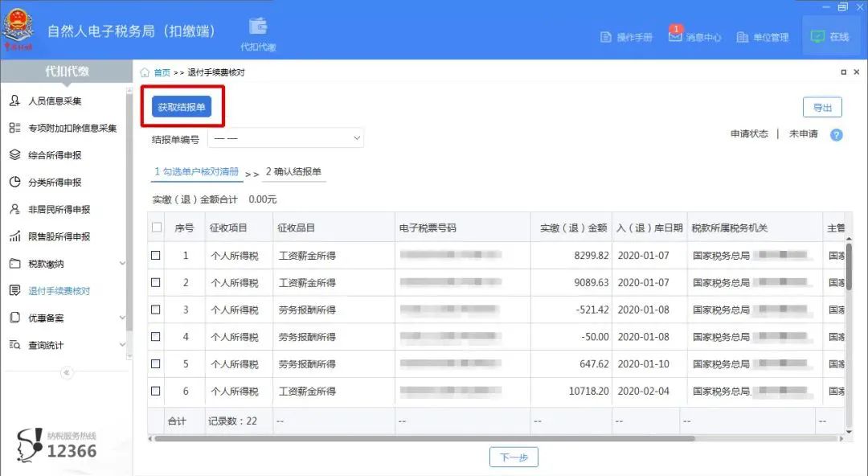868x476 pixels.
Task: Click the horizontal scrollbar under the table
Action: coord(424,438)
